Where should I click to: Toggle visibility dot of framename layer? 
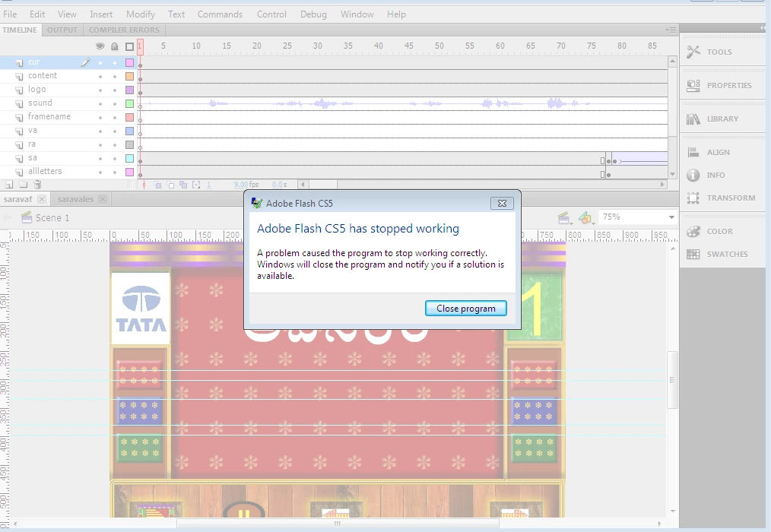pos(100,118)
